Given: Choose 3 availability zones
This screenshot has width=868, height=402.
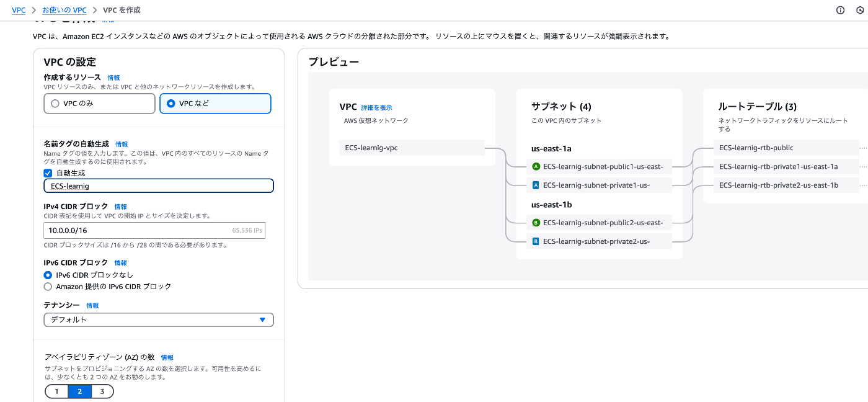Looking at the screenshot, I should coord(102,391).
